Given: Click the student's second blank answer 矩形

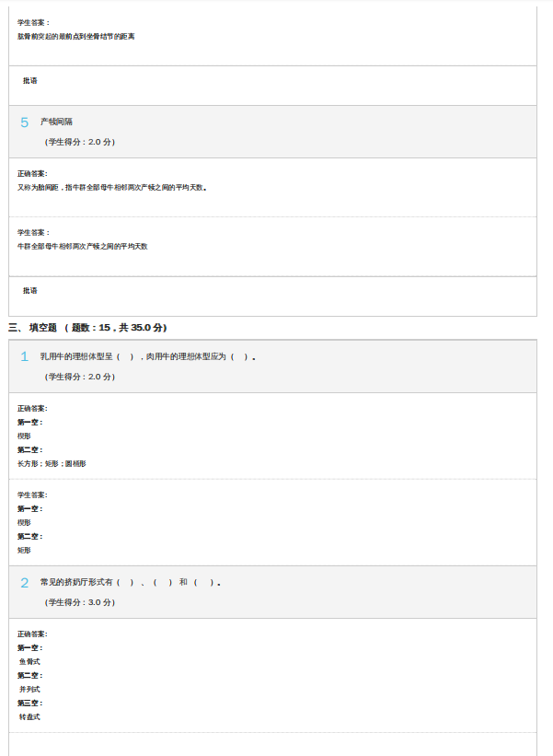Looking at the screenshot, I should 24,550.
